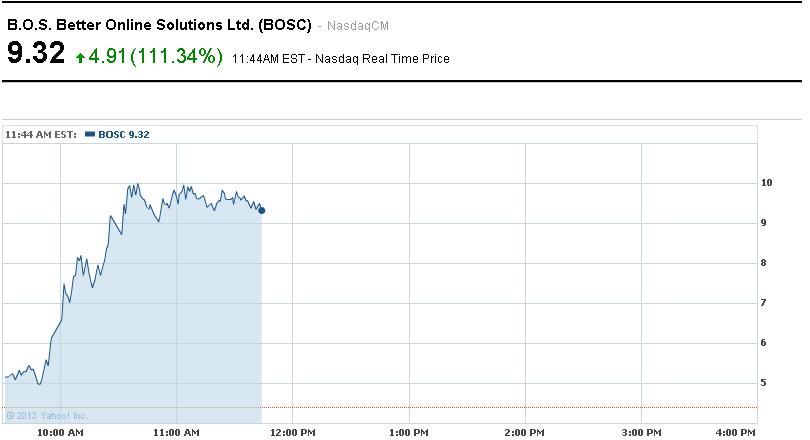Click the 3:00 PM time axis label
810x440 pixels.
643,432
